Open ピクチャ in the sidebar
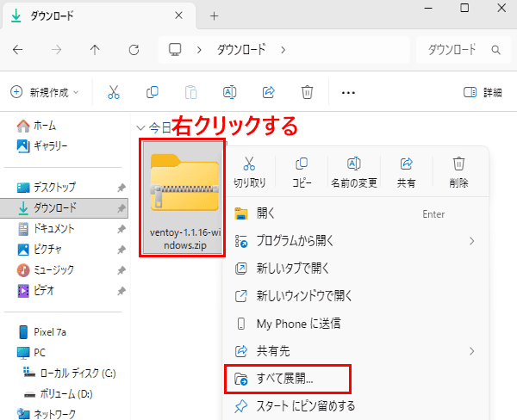 40,250
